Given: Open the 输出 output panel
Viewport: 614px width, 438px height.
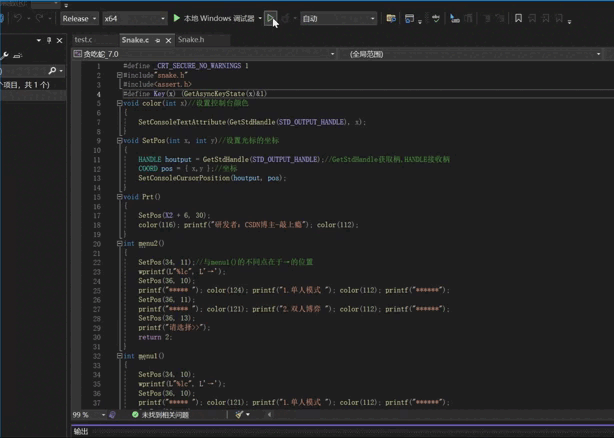Looking at the screenshot, I should pyautogui.click(x=81, y=432).
